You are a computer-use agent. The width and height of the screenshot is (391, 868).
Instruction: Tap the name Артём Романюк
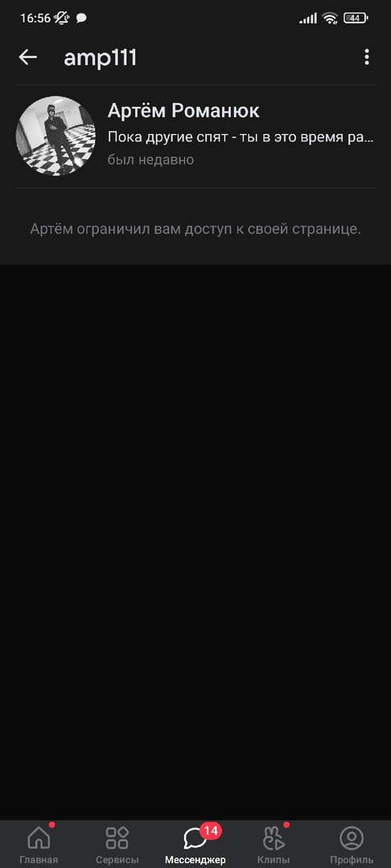click(x=183, y=111)
